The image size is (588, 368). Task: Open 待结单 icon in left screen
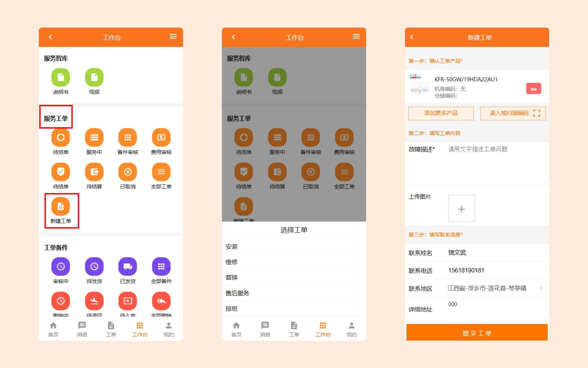coord(60,172)
